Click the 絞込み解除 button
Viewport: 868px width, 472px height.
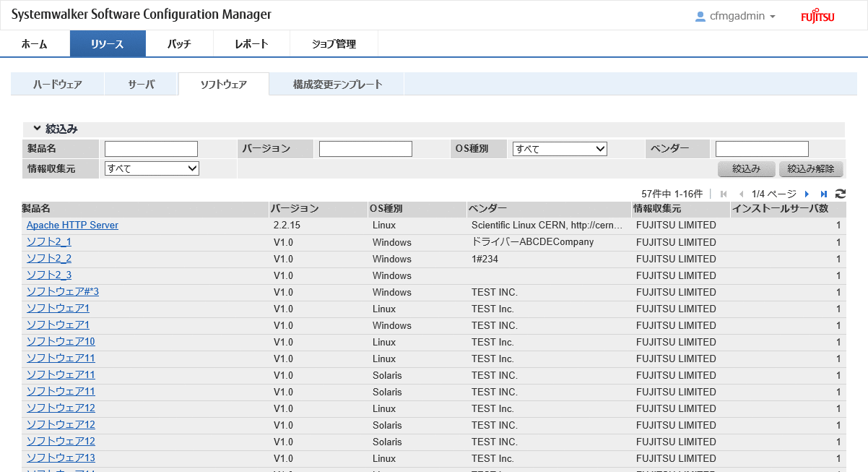[811, 169]
